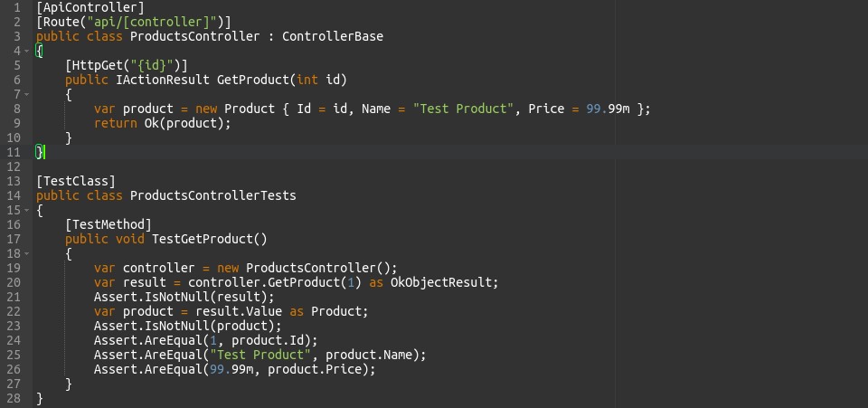868x408 pixels.
Task: Collapse the fold arrow at line 4
Action: pos(27,52)
